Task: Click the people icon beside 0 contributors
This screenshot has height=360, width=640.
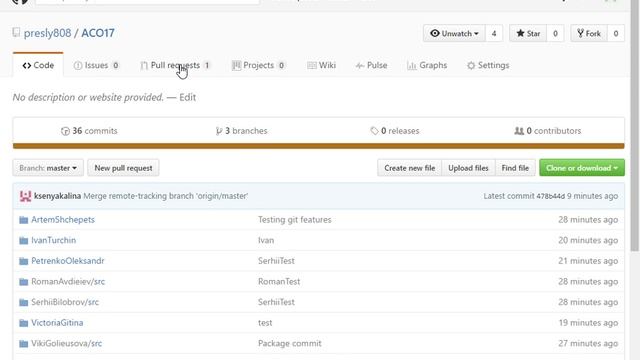Action: (519, 131)
